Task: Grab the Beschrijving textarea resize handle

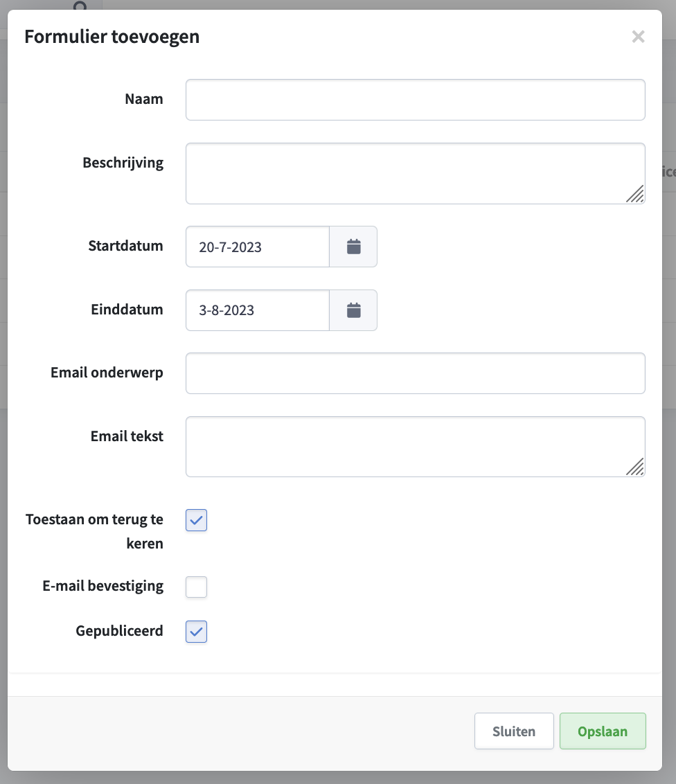Action: [635, 194]
